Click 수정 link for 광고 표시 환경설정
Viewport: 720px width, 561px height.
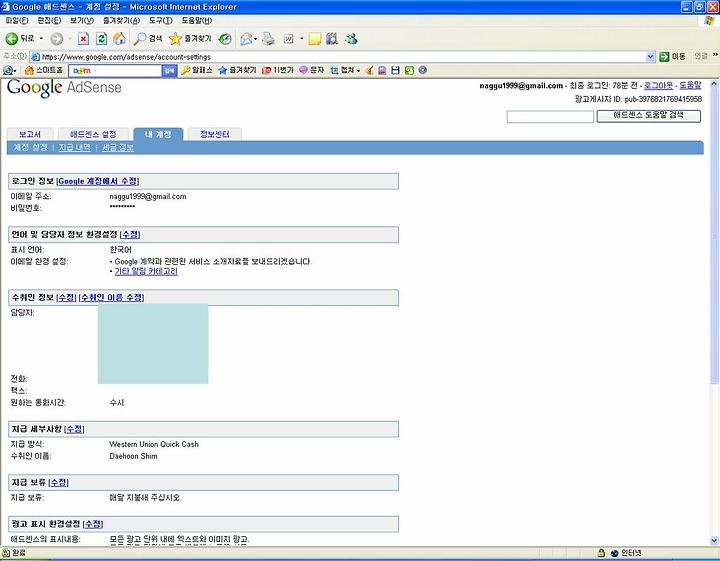[x=93, y=524]
